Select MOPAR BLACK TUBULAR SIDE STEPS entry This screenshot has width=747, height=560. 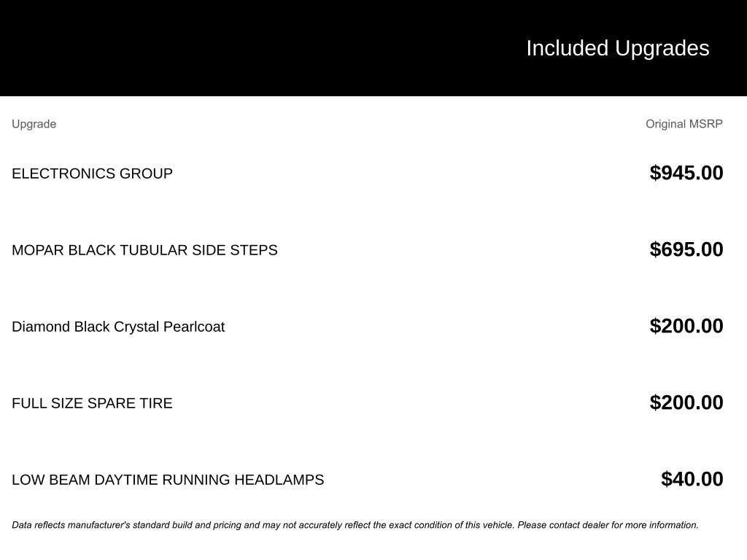[144, 250]
